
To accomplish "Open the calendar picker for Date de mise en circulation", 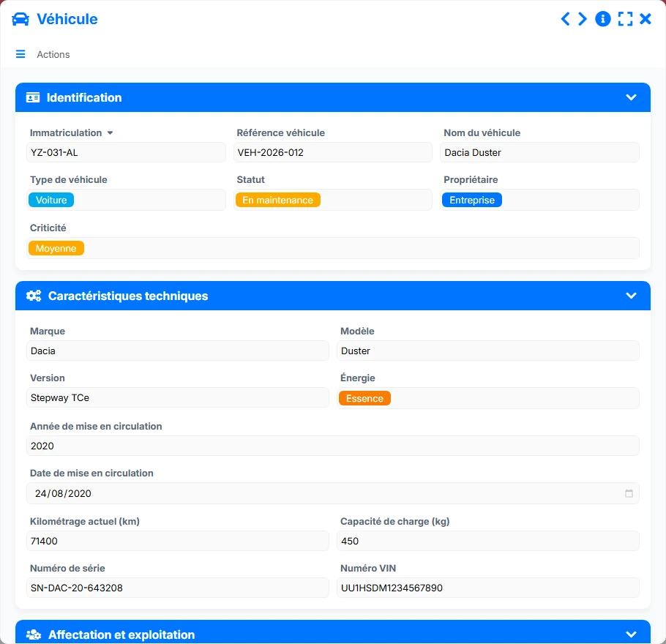I will 629,493.
